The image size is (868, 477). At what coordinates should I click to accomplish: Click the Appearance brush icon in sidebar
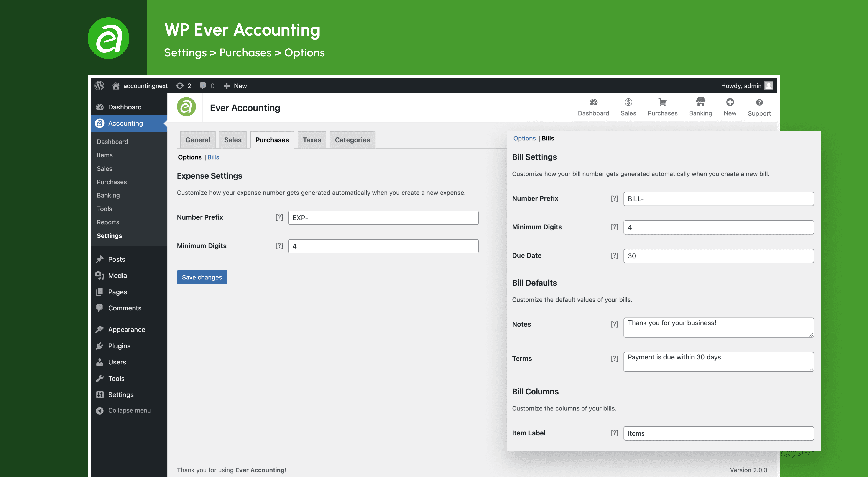pyautogui.click(x=100, y=329)
